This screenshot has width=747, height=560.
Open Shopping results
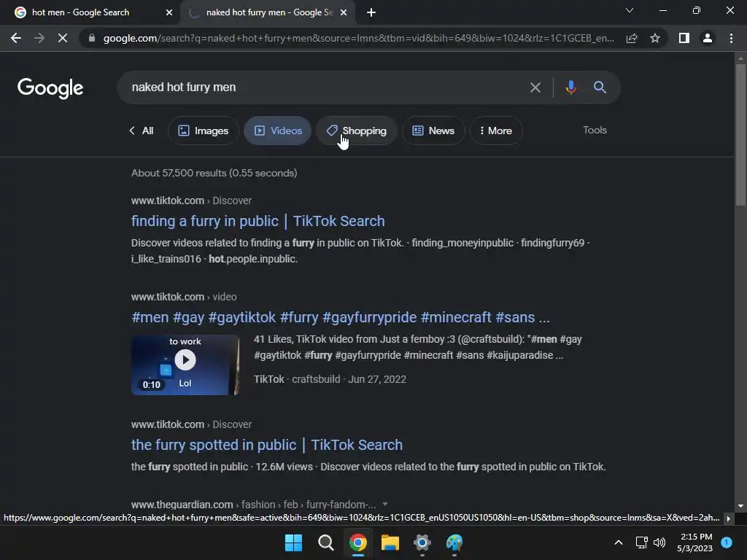(356, 131)
